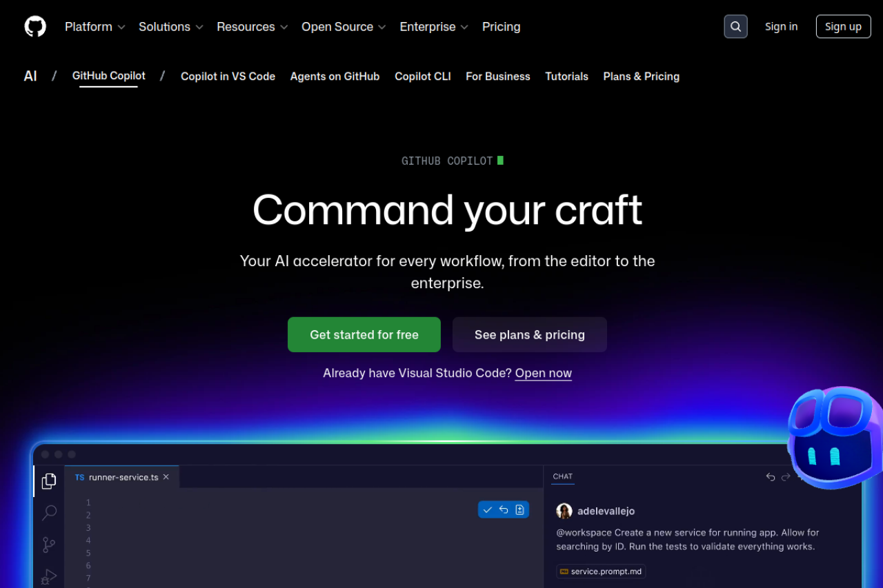Click the undo arrow in the Chat panel header
The image size is (883, 588).
click(771, 476)
